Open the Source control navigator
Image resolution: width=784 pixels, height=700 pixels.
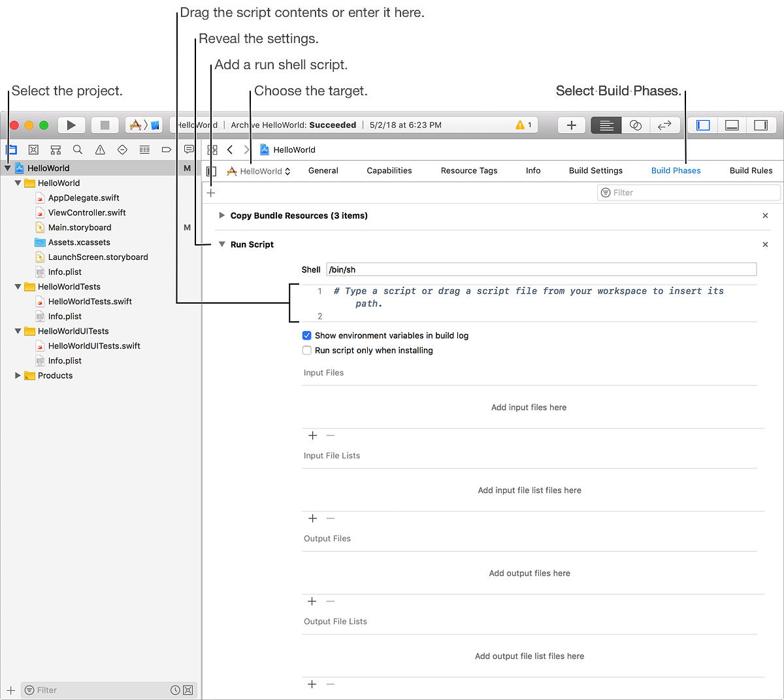pyautogui.click(x=33, y=150)
